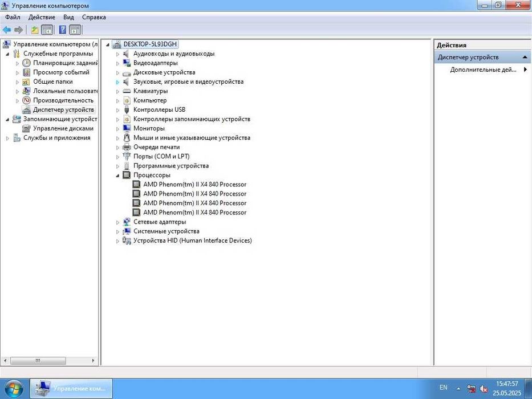Select the first AMD Phenom II X4 840 entry
Viewport: 532px width, 399px height.
[195, 184]
